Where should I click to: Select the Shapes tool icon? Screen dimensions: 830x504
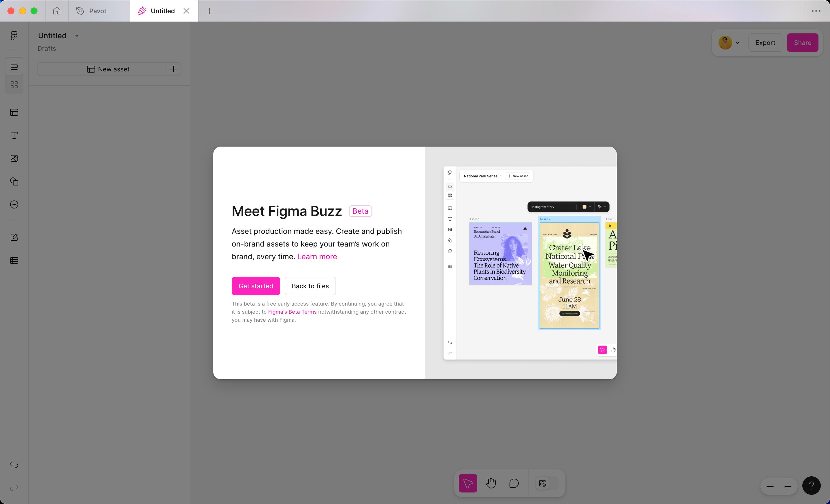(14, 181)
